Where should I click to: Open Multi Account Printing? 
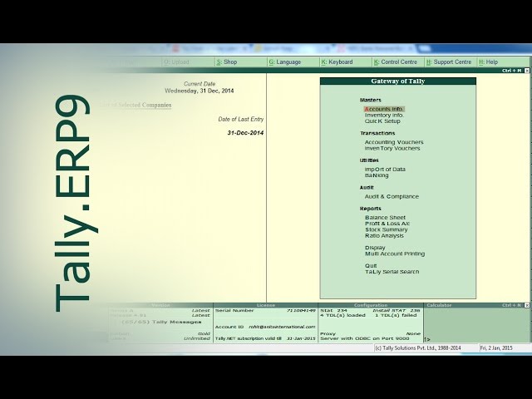(395, 254)
